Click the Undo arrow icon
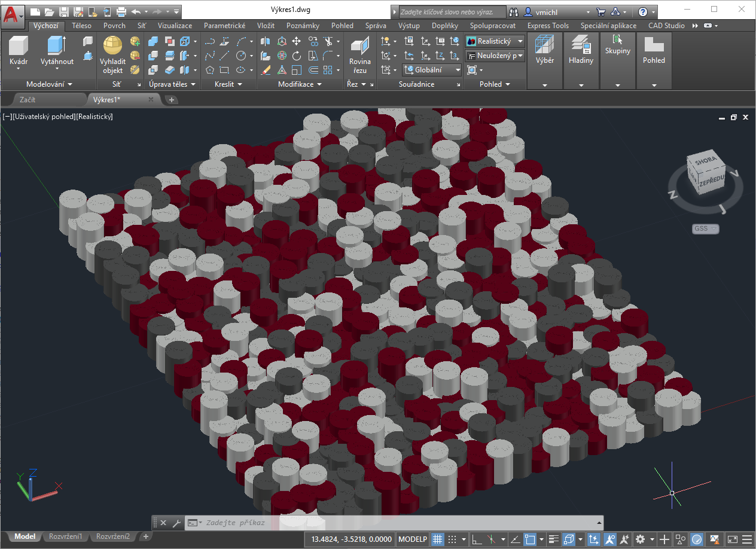 [x=136, y=11]
